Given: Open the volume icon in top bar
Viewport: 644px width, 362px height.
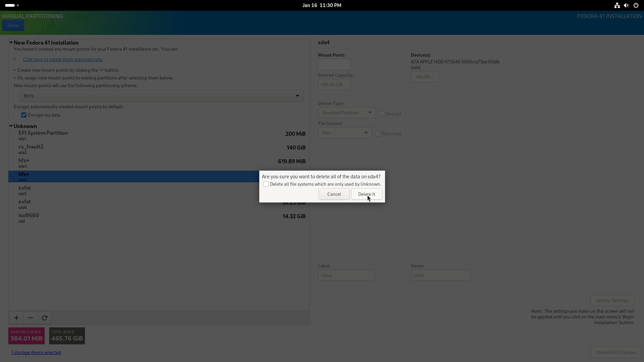Looking at the screenshot, I should click(x=626, y=5).
